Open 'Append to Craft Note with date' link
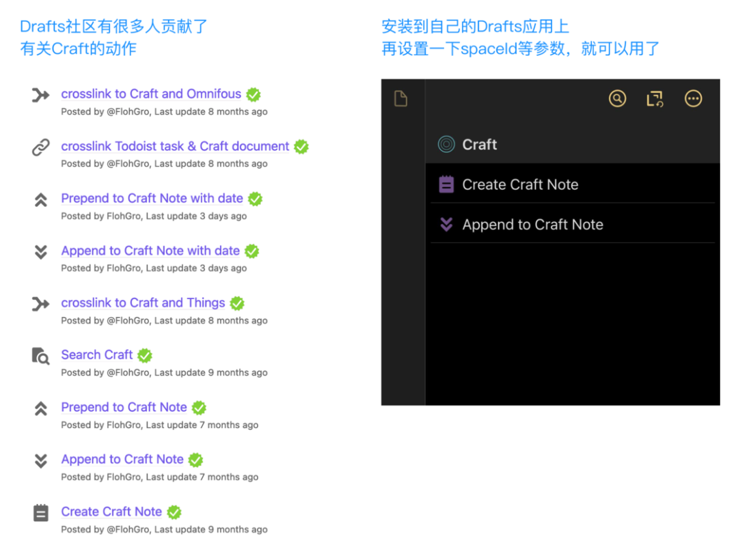The width and height of the screenshot is (738, 560). tap(150, 251)
